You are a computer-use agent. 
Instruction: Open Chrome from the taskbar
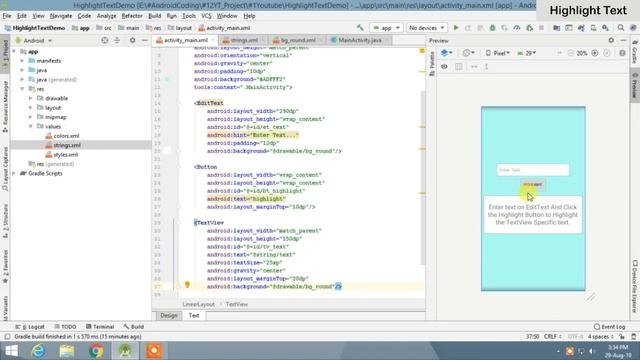pyautogui.click(x=96, y=351)
